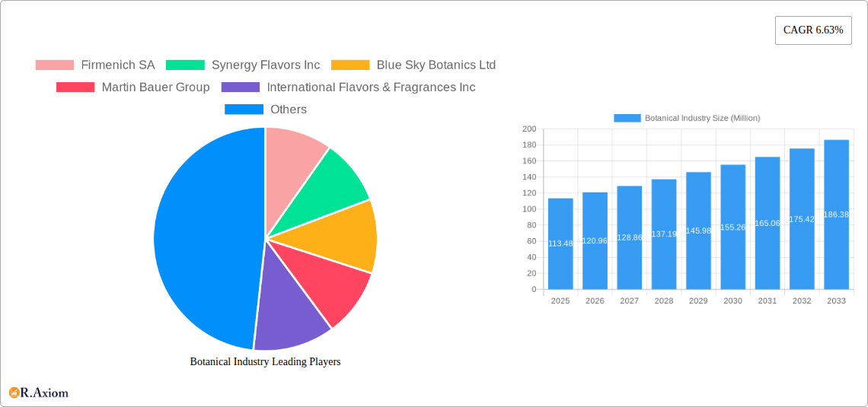Toggle Firmenich SA legend color swatch
Viewport: 868px width, 407px height.
(x=55, y=65)
